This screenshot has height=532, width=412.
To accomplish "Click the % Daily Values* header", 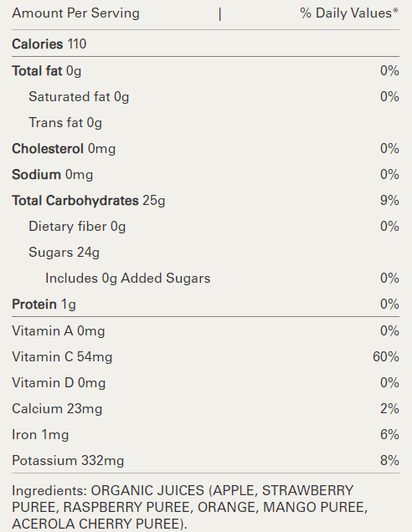I will coord(349,13).
